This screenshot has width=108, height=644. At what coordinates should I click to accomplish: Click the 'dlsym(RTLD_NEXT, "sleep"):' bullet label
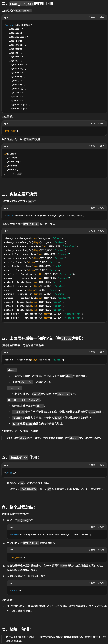pos(24,400)
